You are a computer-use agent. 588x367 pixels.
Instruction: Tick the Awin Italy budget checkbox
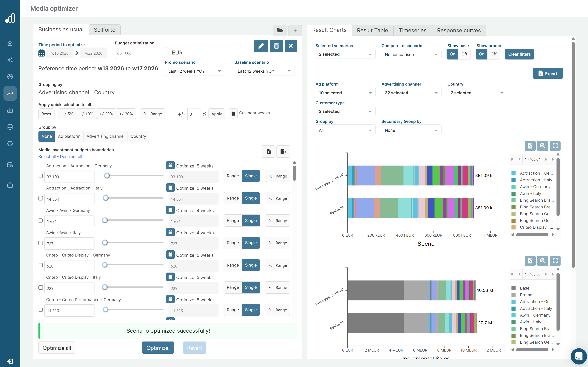tap(41, 243)
